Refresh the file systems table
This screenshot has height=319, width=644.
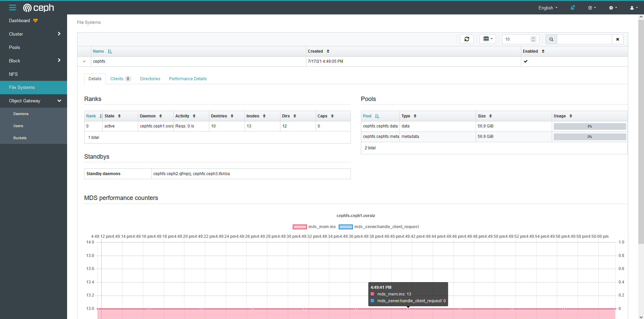pos(467,39)
